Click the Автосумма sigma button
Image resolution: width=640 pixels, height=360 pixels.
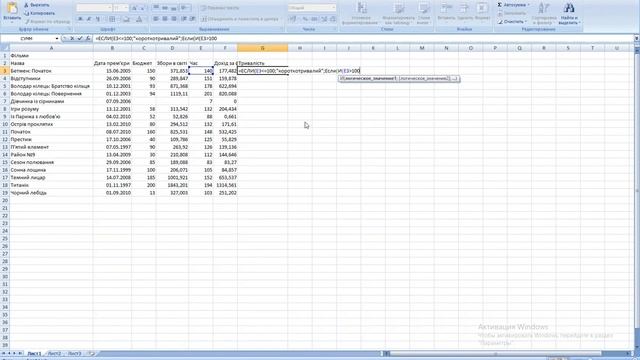pyautogui.click(x=513, y=5)
